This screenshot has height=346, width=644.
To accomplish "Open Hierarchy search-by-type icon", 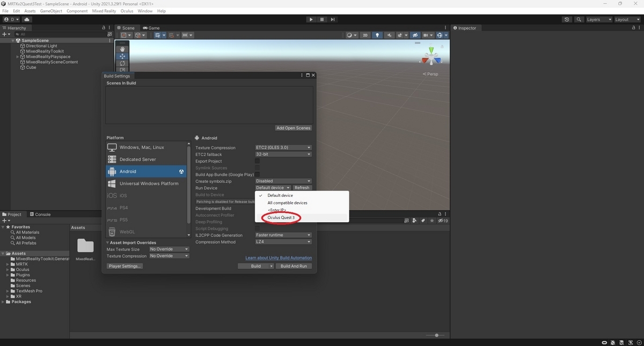I will click(109, 34).
